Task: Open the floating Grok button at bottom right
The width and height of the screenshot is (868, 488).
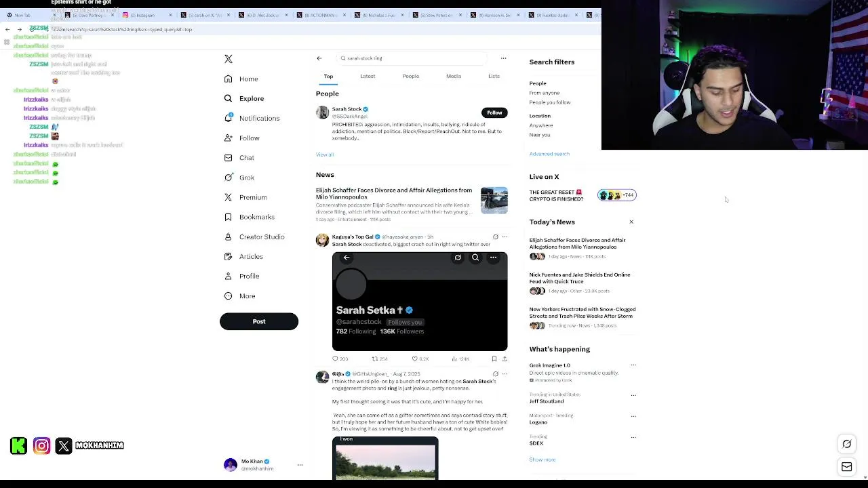Action: tap(847, 444)
